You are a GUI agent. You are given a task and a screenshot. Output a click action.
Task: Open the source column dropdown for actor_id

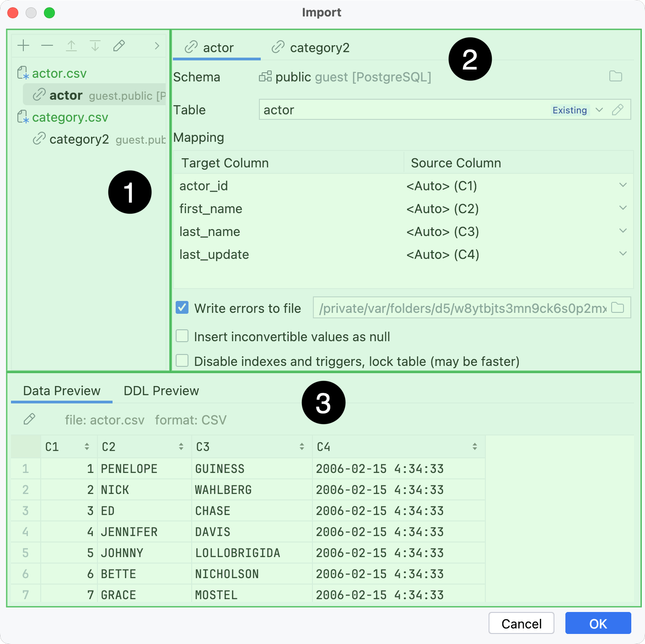[x=623, y=185]
